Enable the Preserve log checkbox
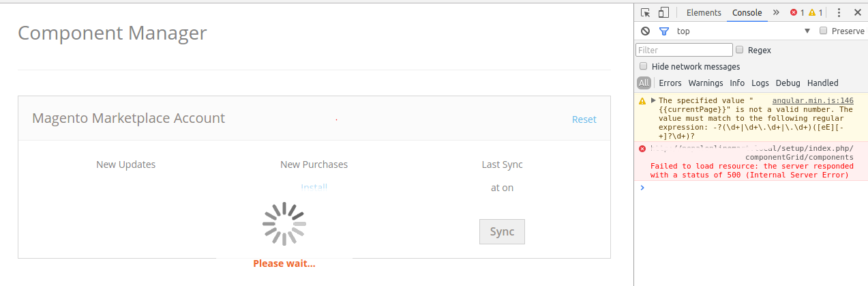The height and width of the screenshot is (286, 868). click(x=823, y=31)
